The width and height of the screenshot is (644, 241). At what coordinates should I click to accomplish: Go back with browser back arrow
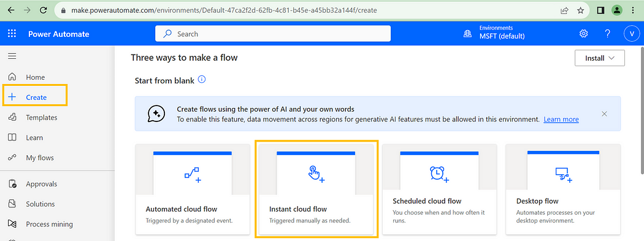(10, 10)
